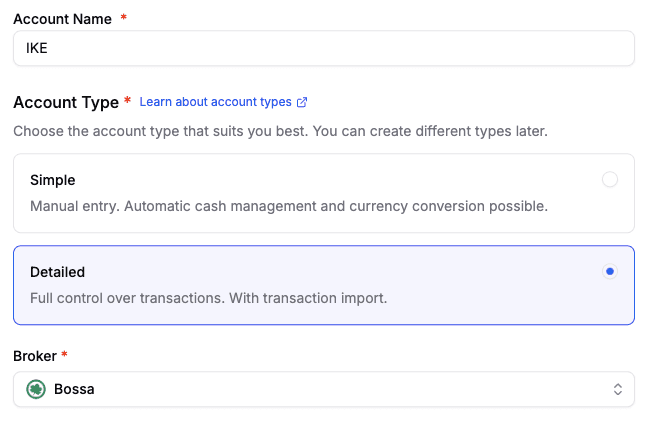This screenshot has height=421, width=651.
Task: Choose the Simple account type card
Action: (x=324, y=193)
